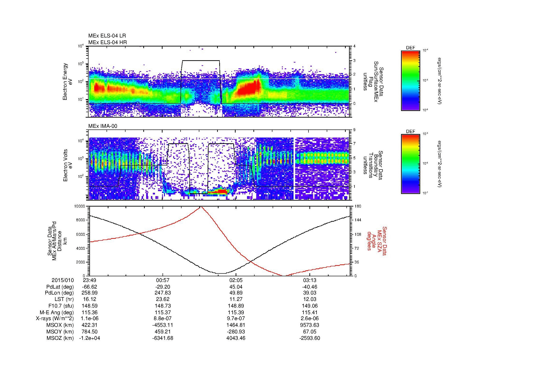Click the 'PdLon (deg)' row label
Image resolution: width=555 pixels, height=392 pixels.
(x=59, y=293)
